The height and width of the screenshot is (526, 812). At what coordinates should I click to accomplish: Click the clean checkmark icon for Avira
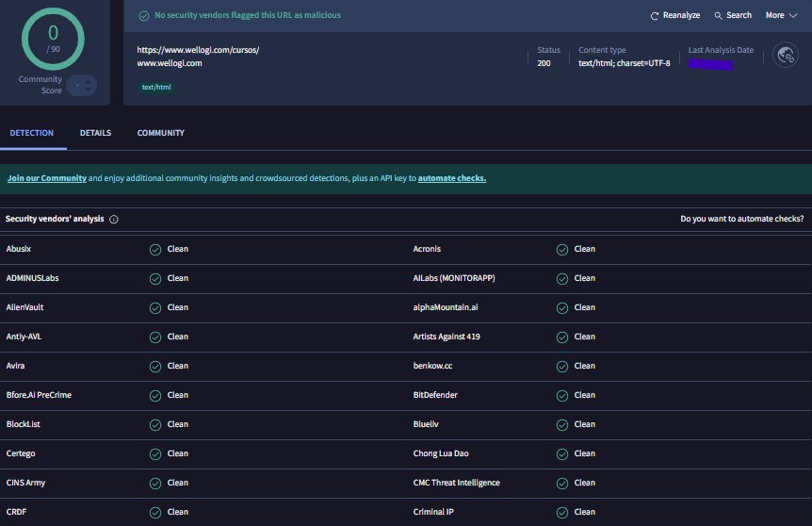coord(154,366)
